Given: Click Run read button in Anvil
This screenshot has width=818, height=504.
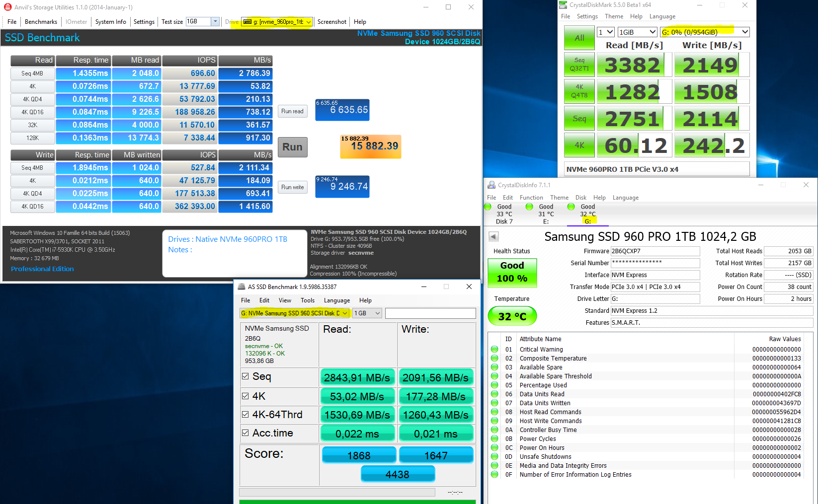Looking at the screenshot, I should (292, 111).
